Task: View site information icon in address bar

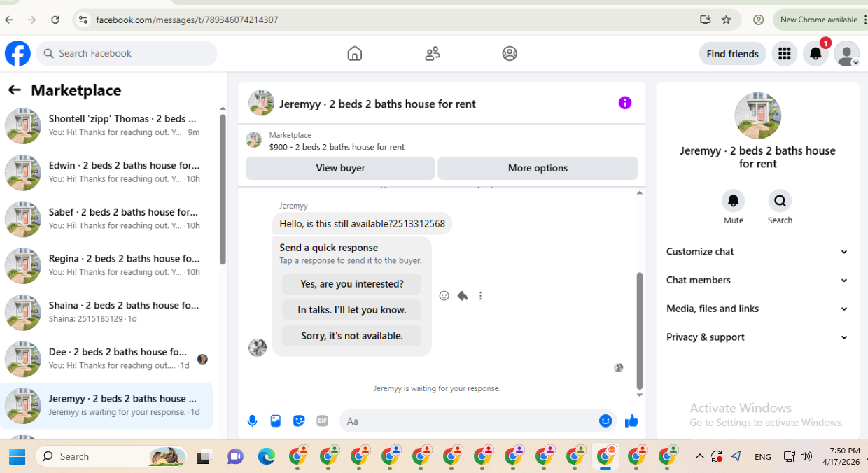Action: (83, 20)
